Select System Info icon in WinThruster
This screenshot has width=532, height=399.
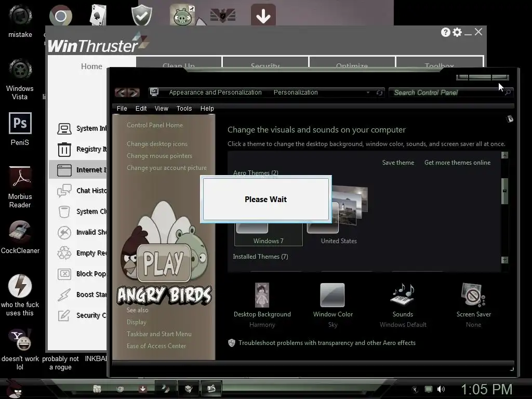[64, 129]
